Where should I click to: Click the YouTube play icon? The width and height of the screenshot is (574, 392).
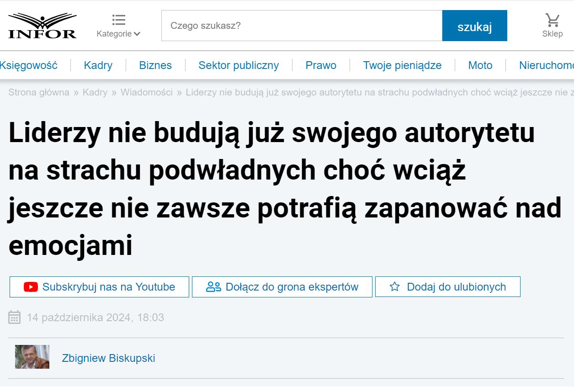(31, 287)
